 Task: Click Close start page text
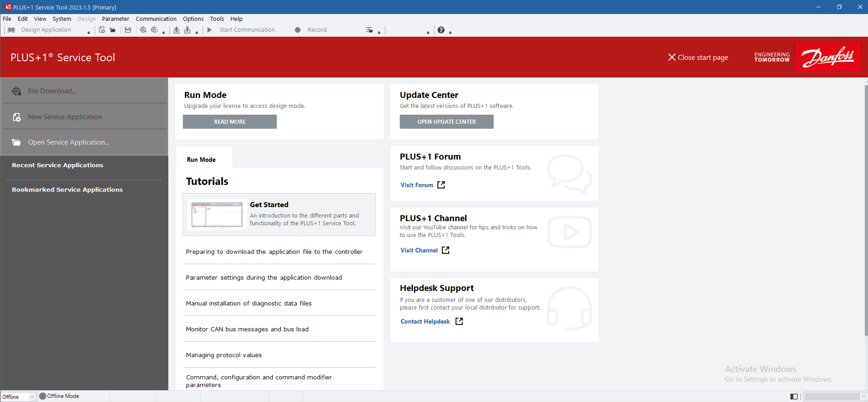tap(703, 58)
